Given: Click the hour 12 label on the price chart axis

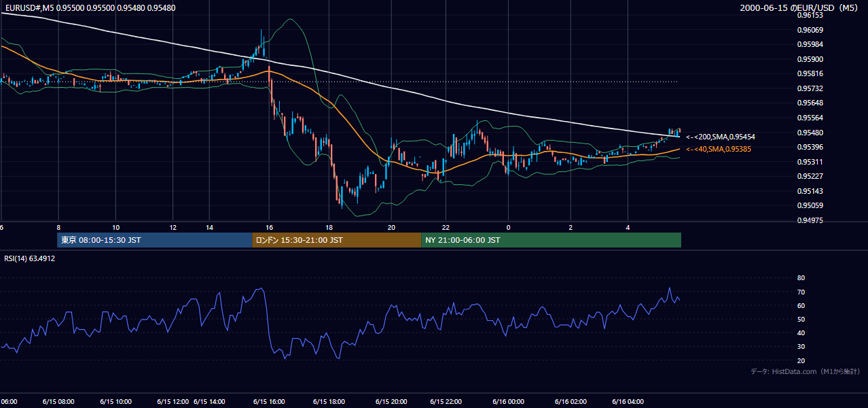Looking at the screenshot, I should click(173, 228).
